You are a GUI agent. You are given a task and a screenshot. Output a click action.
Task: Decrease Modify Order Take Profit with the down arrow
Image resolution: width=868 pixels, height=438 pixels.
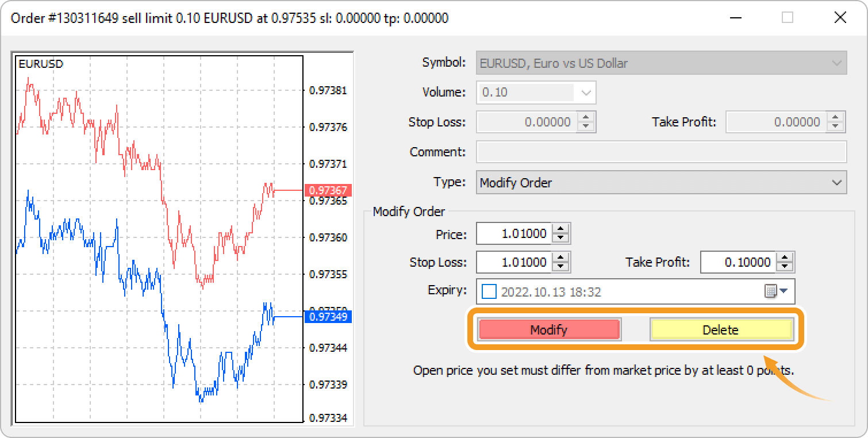click(x=785, y=267)
